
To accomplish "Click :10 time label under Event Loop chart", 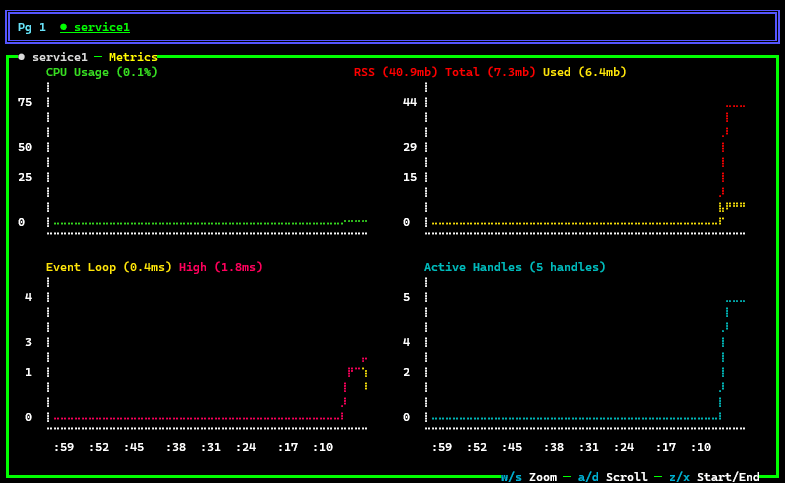I will [x=323, y=447].
